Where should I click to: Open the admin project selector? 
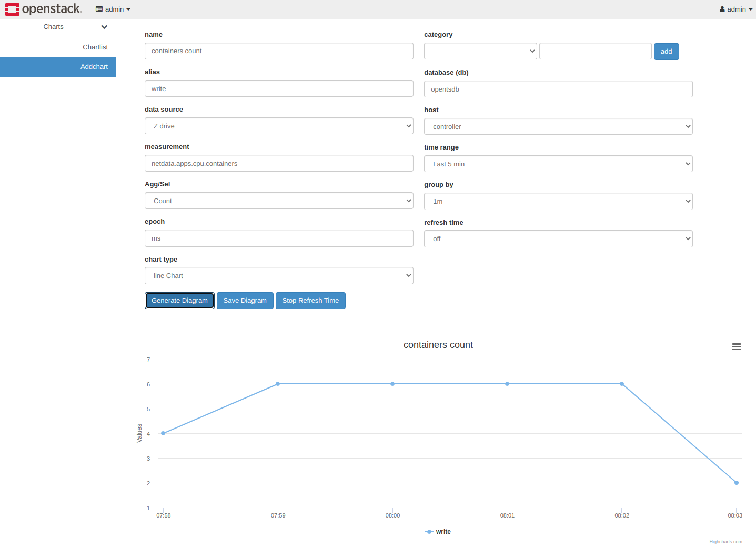113,9
